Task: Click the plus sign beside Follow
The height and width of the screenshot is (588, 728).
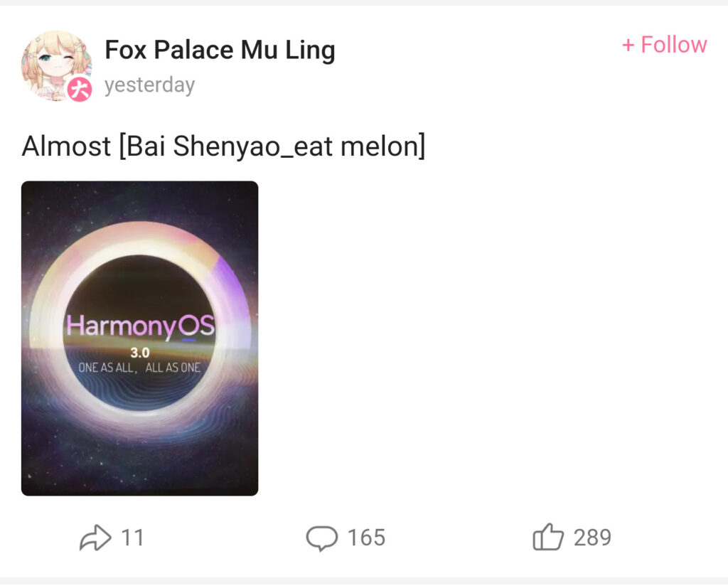Action: [x=628, y=46]
